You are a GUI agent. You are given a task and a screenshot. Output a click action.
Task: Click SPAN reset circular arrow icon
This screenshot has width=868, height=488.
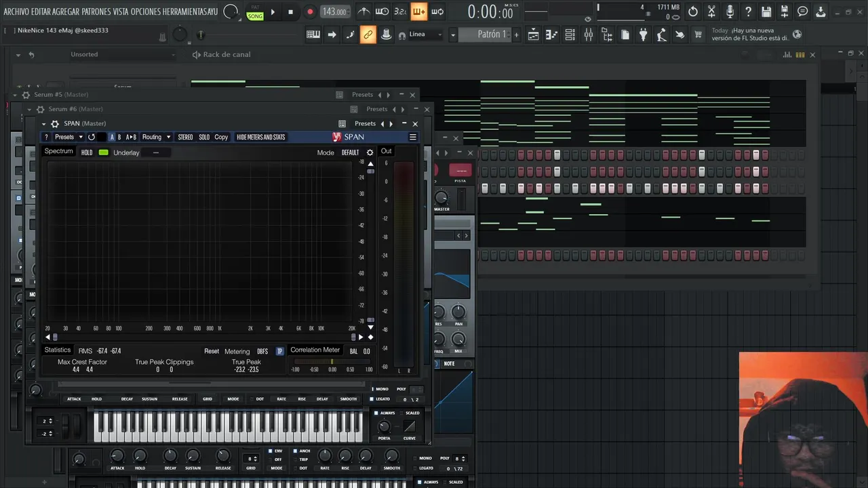coord(92,137)
